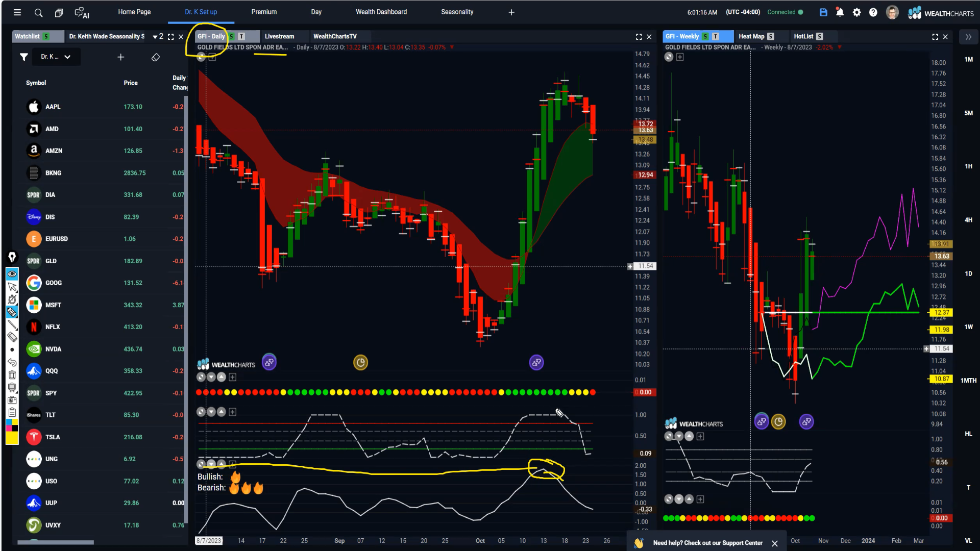
Task: Select the 1MTH timeframe button
Action: coord(968,381)
